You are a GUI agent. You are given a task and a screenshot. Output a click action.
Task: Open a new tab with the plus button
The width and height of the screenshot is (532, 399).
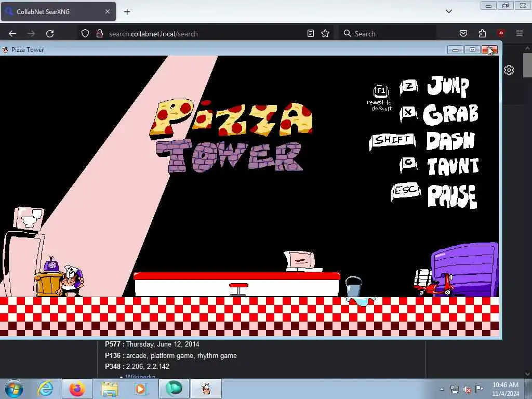point(127,11)
